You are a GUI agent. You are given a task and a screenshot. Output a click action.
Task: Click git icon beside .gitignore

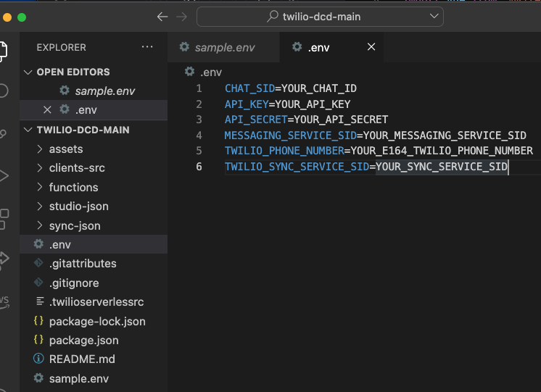[38, 283]
